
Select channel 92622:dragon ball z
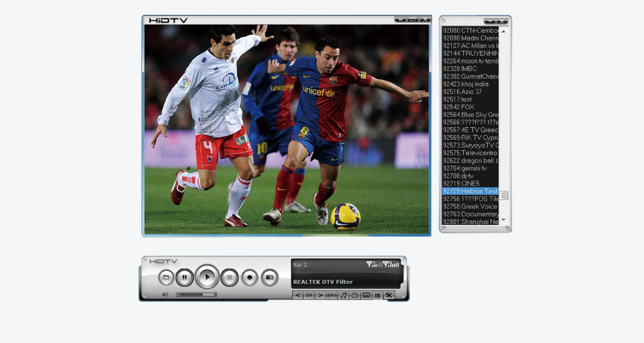[x=471, y=161]
